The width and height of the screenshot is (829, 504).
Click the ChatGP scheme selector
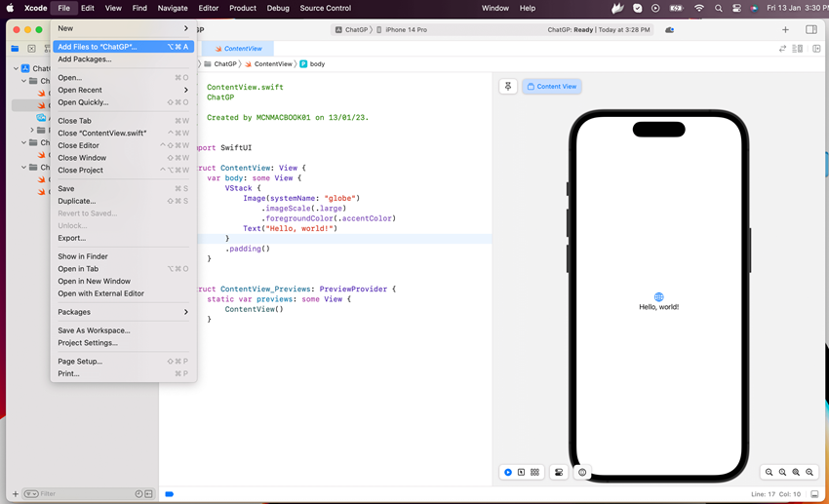tap(351, 30)
